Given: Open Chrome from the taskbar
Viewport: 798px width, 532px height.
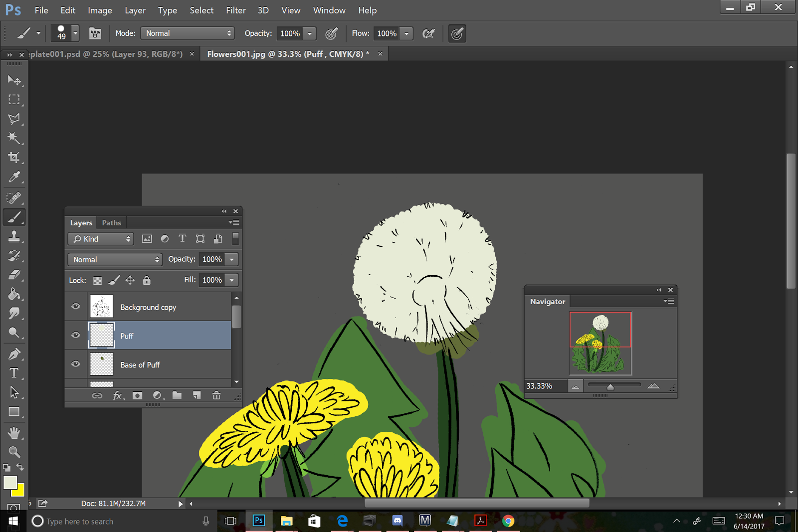Looking at the screenshot, I should (x=508, y=521).
